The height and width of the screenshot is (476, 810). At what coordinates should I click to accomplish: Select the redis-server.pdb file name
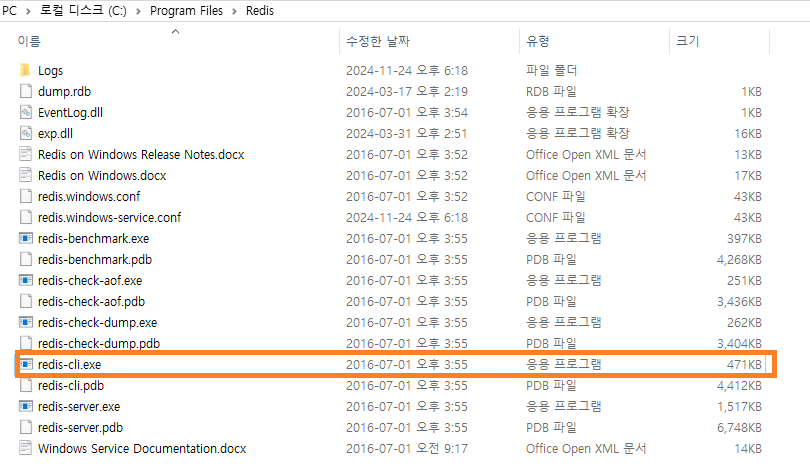click(81, 428)
